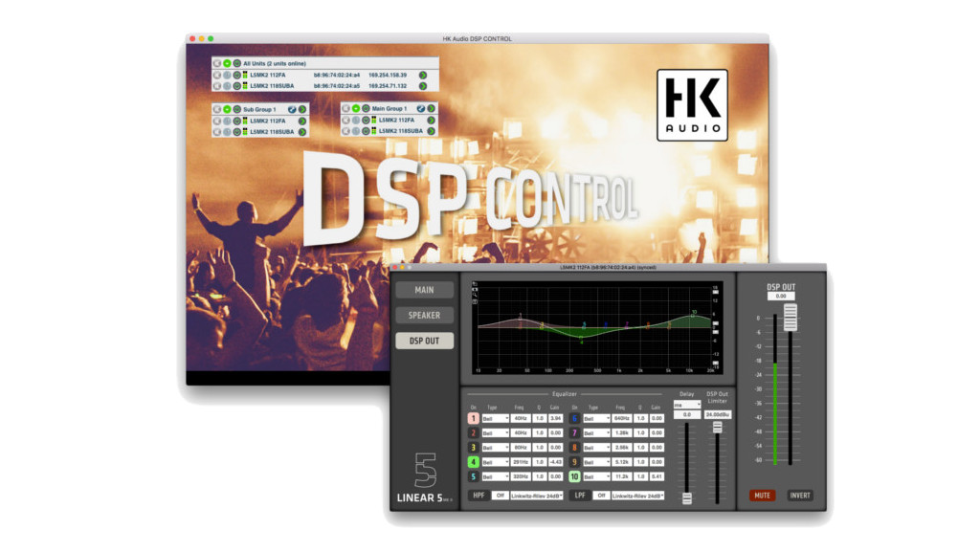Open the Type dropdown for EQ band 6
980x552 pixels.
tap(596, 418)
